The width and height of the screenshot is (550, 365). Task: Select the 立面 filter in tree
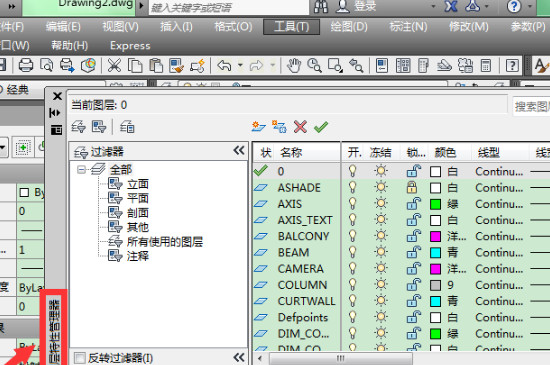(138, 184)
